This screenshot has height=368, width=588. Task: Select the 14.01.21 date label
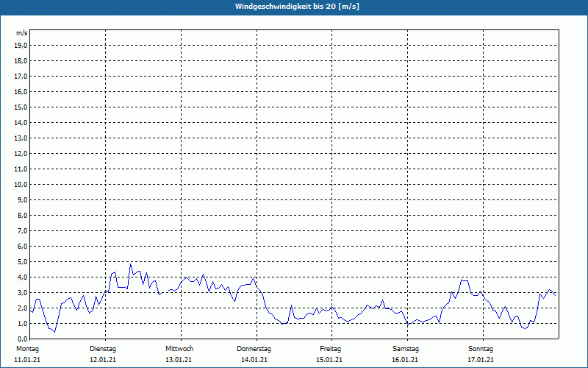point(254,360)
